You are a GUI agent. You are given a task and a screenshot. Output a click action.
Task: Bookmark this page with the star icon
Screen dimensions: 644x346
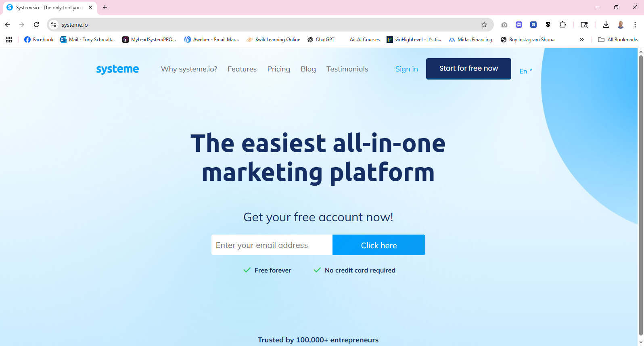click(484, 25)
